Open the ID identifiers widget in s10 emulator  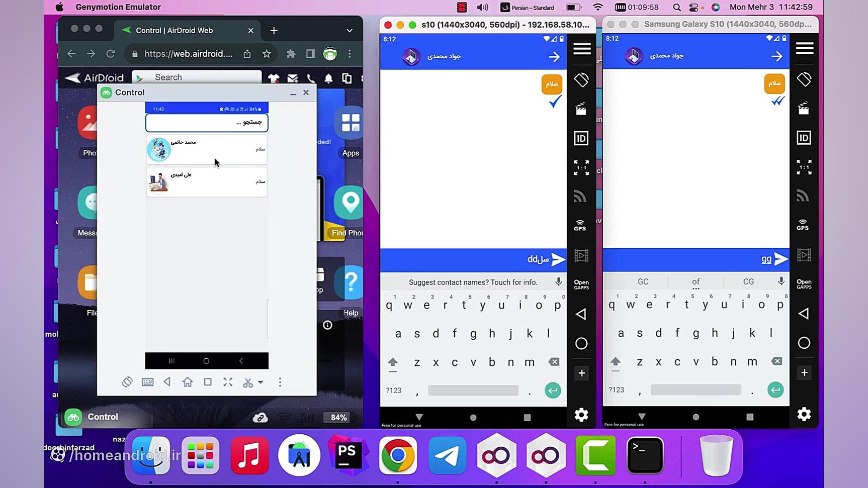click(581, 138)
